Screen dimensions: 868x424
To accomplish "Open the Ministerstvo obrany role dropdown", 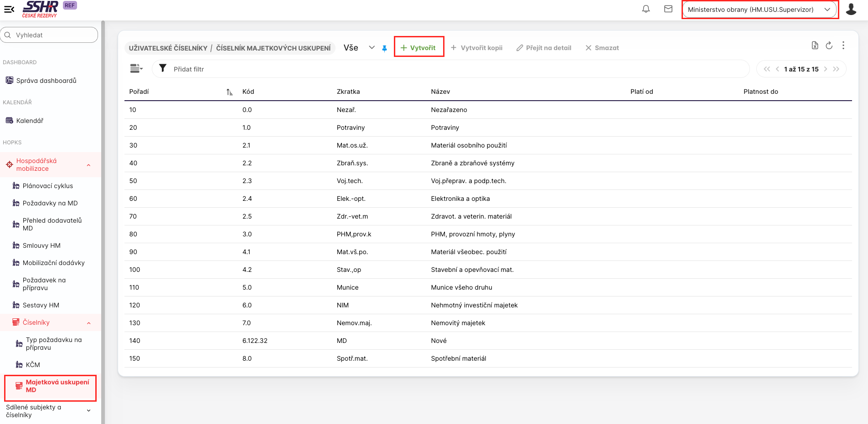I will point(759,10).
